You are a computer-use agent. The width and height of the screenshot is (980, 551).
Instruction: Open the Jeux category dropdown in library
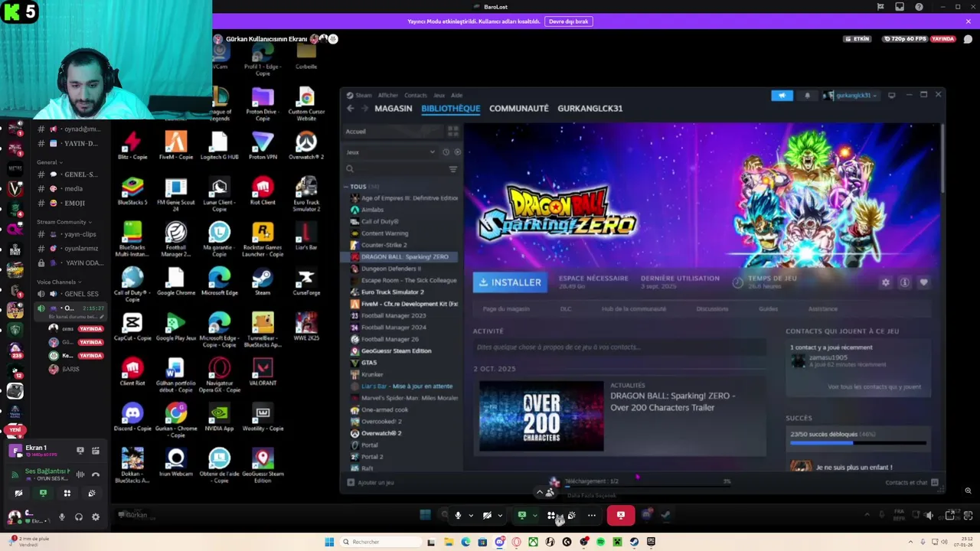click(x=390, y=152)
